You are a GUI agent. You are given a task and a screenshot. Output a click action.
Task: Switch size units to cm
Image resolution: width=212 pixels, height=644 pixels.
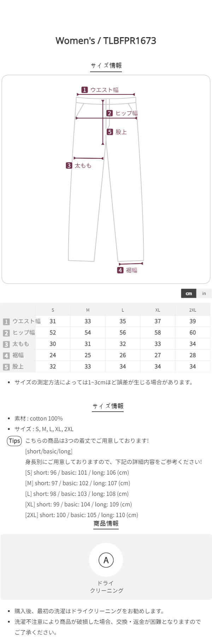tap(189, 294)
